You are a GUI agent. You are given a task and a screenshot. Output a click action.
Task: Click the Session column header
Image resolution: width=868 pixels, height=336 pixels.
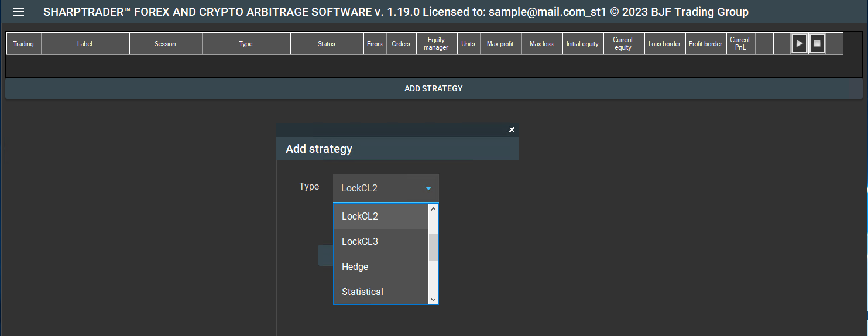click(x=165, y=44)
